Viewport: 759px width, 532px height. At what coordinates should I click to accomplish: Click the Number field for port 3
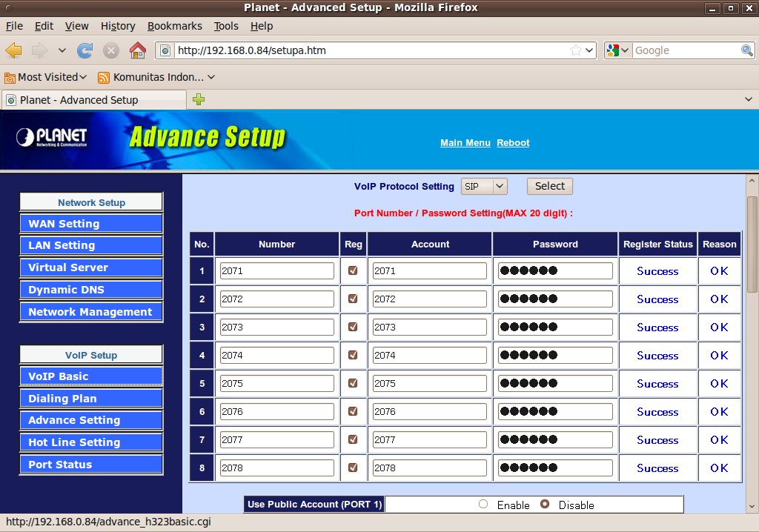(x=276, y=327)
